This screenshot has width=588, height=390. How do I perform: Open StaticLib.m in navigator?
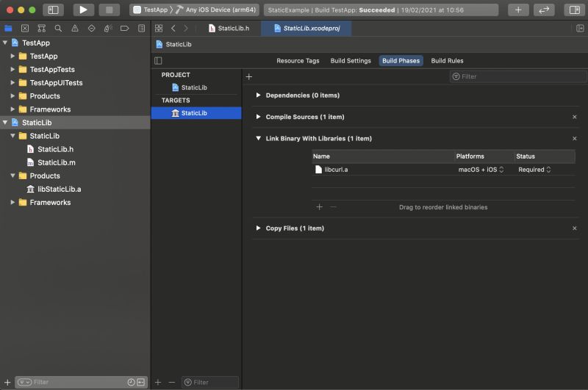click(57, 162)
